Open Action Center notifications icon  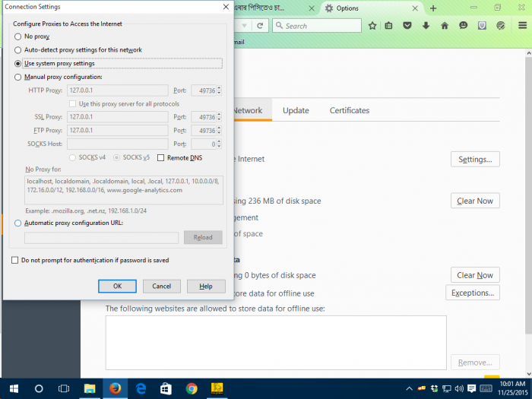tap(471, 389)
